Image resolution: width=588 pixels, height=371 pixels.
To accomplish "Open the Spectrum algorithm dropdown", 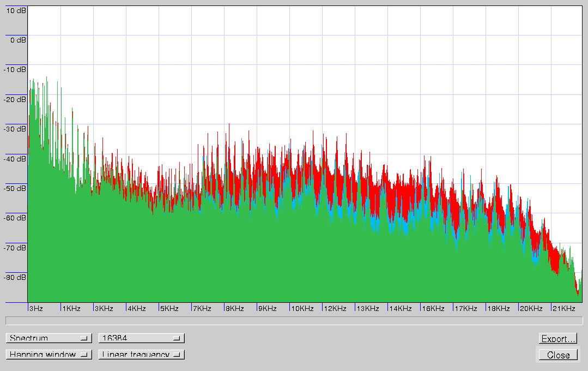I will click(x=49, y=338).
